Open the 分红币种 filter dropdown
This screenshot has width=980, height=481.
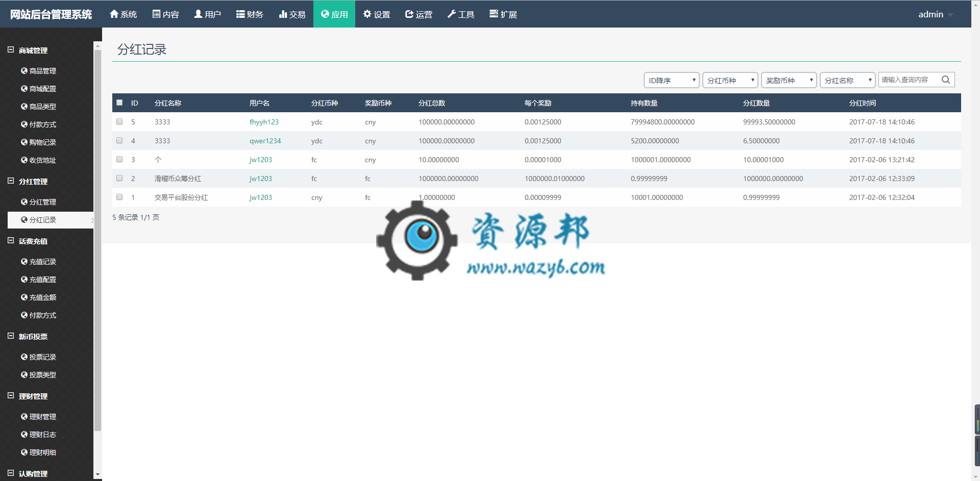[x=730, y=80]
